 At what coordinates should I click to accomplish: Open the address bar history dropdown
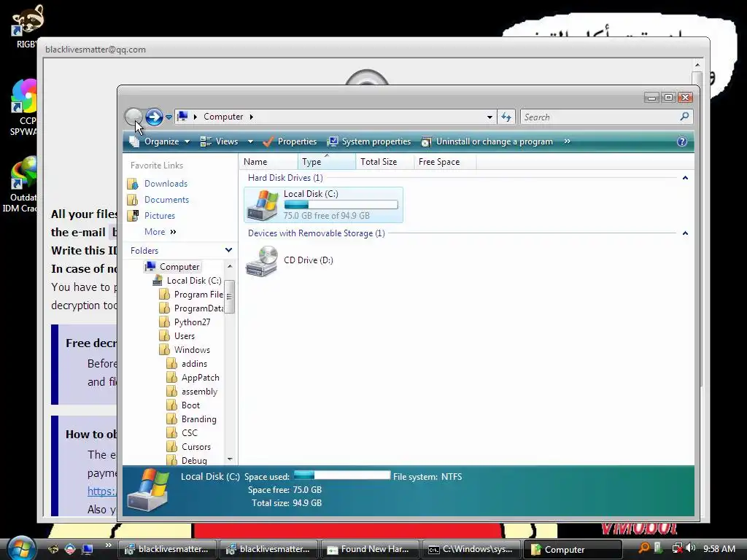point(489,117)
